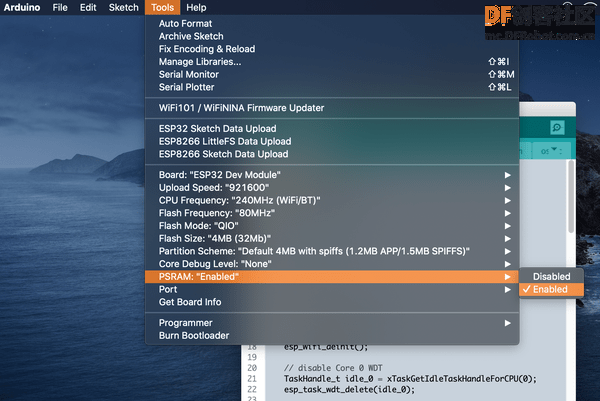Viewport: 600px width, 401px height.
Task: Select Disabled in the PSRAM submenu
Action: click(551, 276)
